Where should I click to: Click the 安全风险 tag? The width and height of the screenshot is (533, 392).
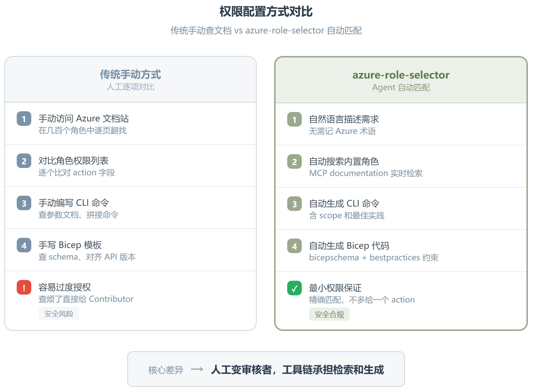point(59,314)
